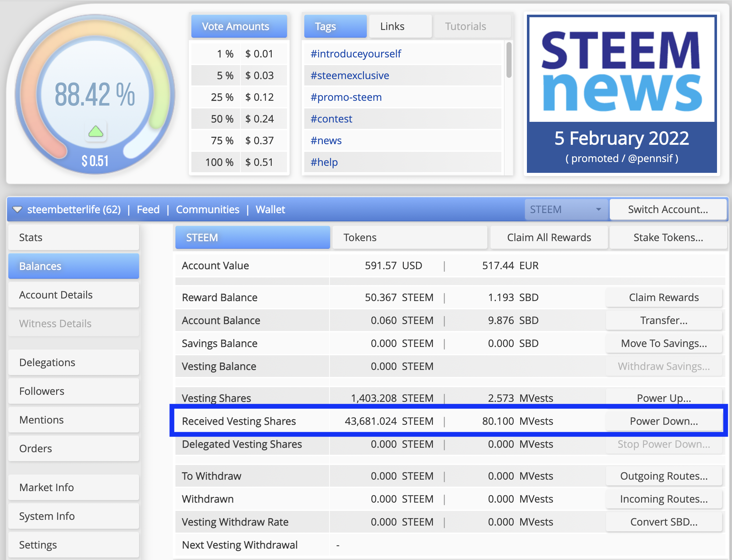732x560 pixels.
Task: Click Received Vesting Shares 43,681.024 STEEM value
Action: [389, 421]
